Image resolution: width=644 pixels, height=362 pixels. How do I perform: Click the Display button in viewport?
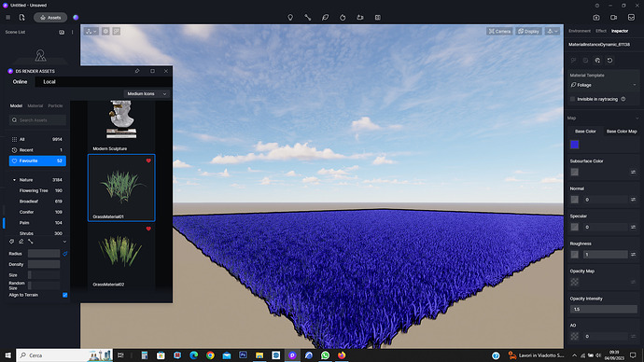pyautogui.click(x=528, y=31)
